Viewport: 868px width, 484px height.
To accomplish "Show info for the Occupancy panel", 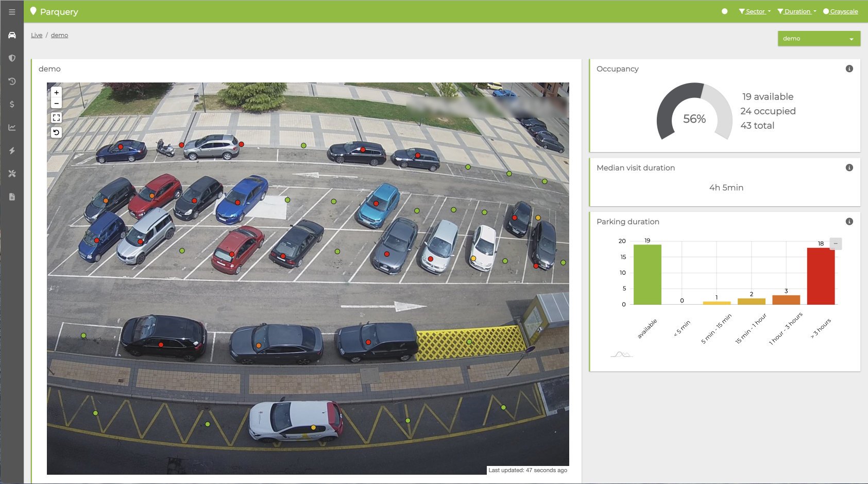I will tap(849, 69).
